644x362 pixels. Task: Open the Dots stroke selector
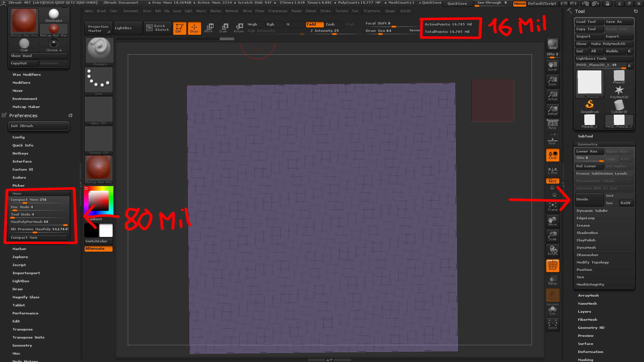(99, 81)
